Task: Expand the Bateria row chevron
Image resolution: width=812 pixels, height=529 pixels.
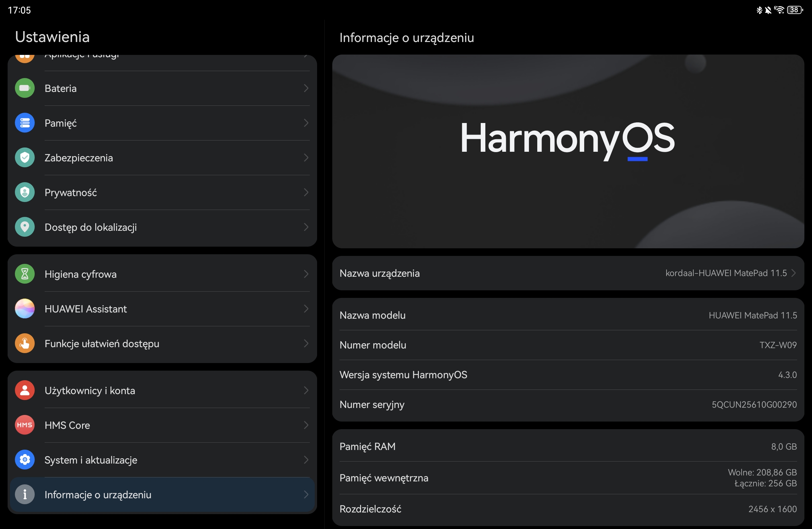Action: coord(306,88)
